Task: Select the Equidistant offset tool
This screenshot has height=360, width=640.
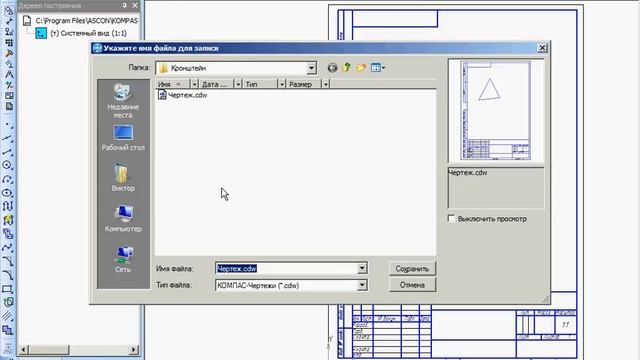Action: [x=8, y=330]
